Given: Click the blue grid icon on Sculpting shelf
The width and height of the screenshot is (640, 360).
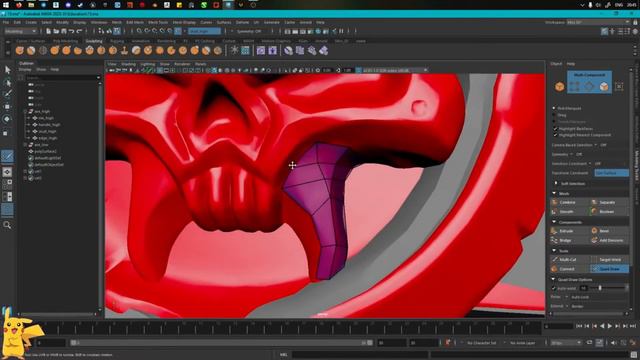Looking at the screenshot, I should (245, 50).
